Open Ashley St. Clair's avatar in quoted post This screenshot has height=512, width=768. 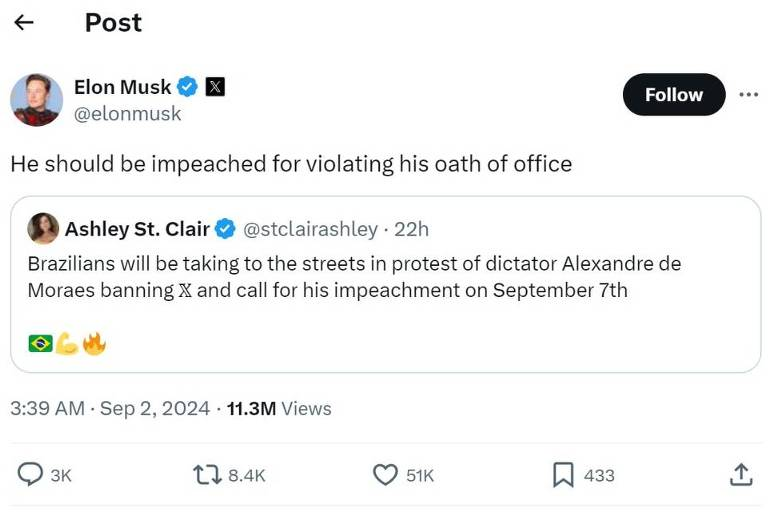(43, 228)
